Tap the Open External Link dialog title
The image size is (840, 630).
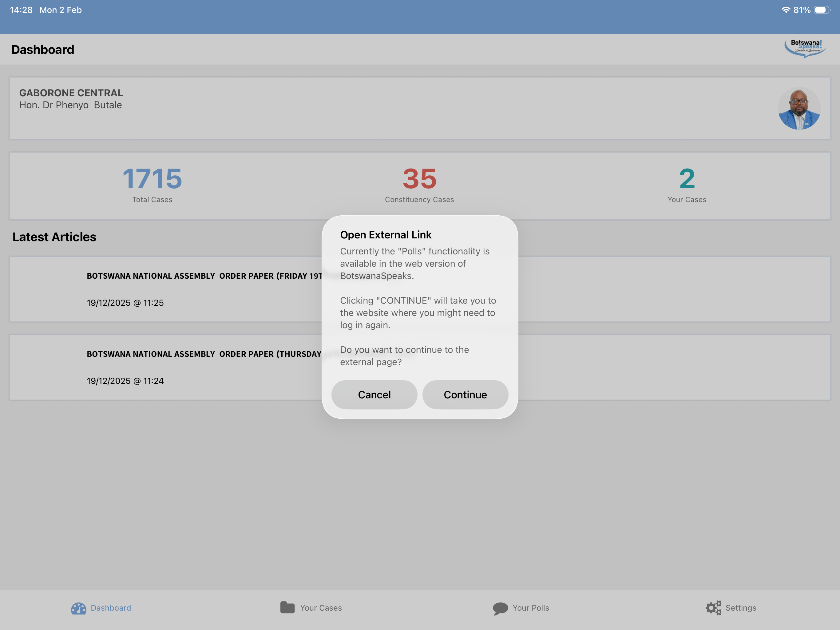(386, 235)
